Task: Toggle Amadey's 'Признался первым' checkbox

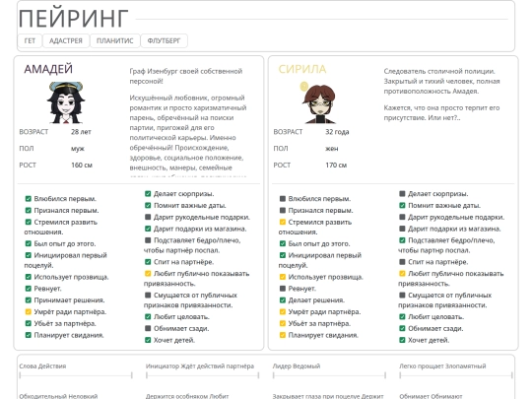Action: [29, 211]
